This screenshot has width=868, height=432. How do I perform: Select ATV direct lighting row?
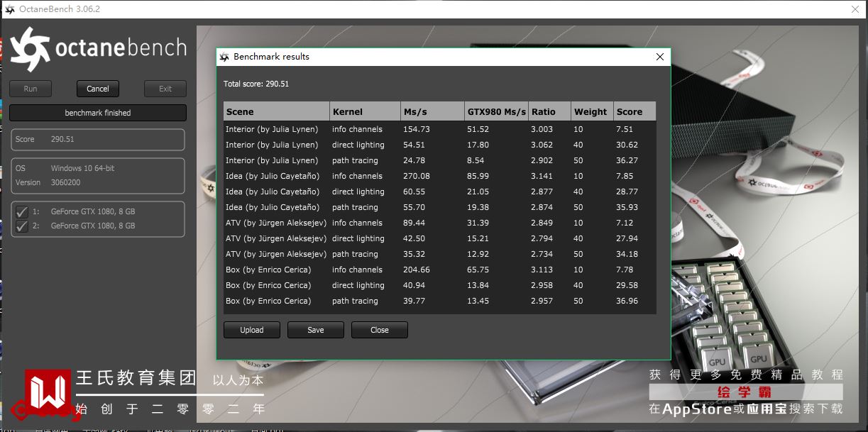(x=439, y=238)
